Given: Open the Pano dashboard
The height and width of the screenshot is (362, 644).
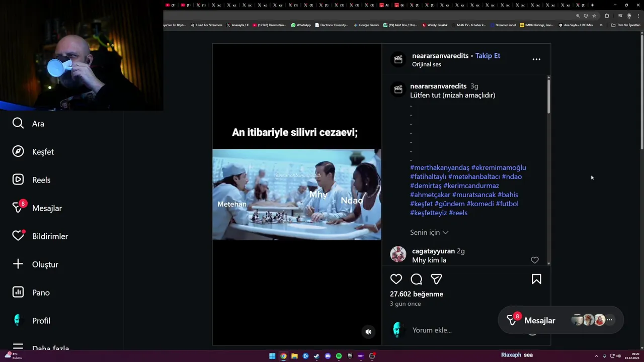Looking at the screenshot, I should (31, 293).
